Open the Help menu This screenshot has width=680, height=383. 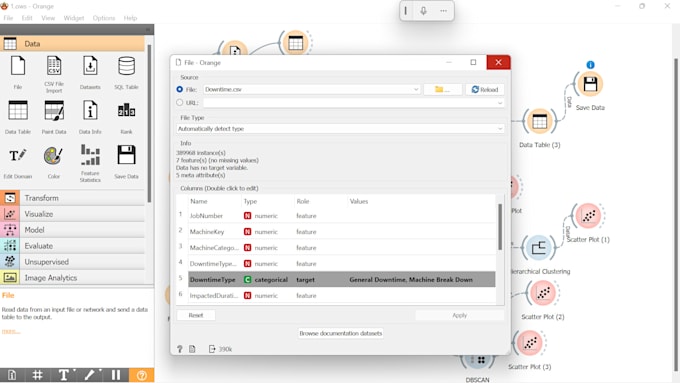[130, 18]
